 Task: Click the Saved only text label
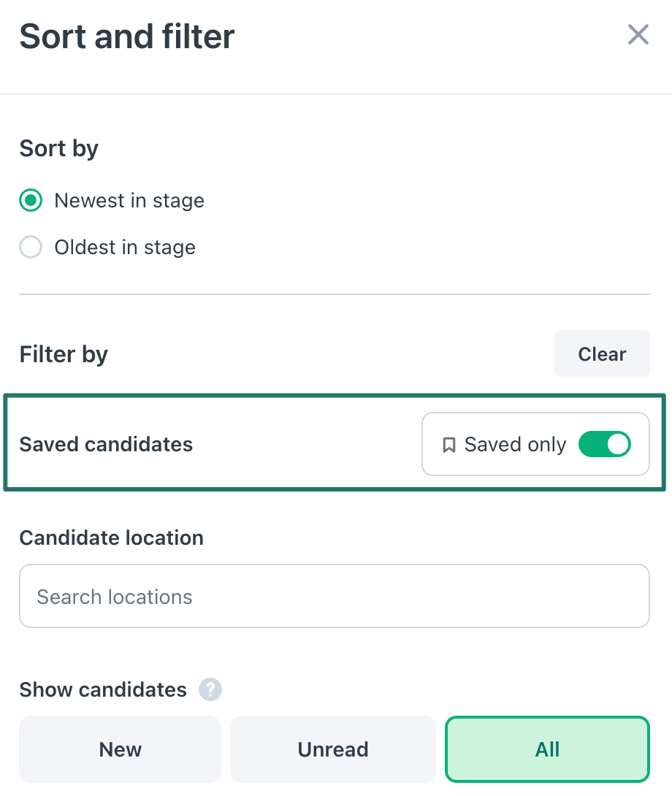(x=515, y=444)
